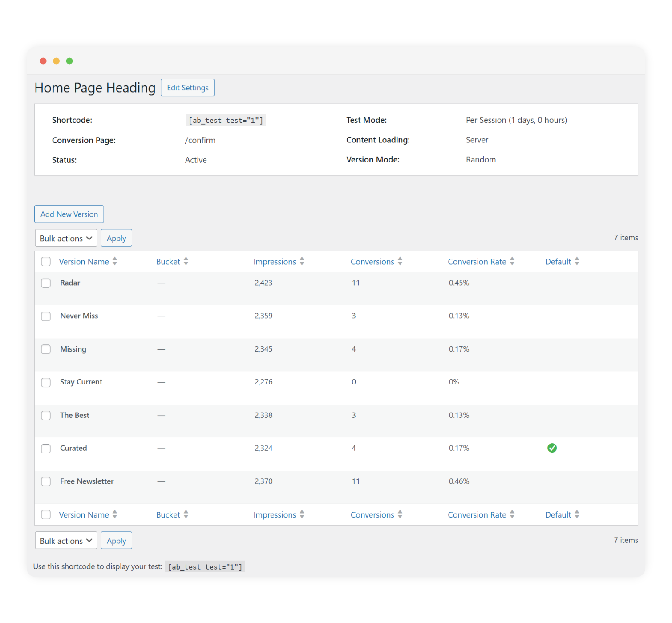This screenshot has height=623, width=672.
Task: Tick the select-all checkbox in the table footer
Action: pyautogui.click(x=46, y=515)
